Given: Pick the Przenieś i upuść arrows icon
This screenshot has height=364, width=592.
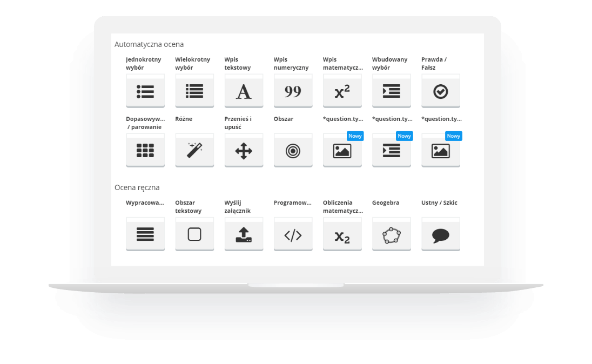Looking at the screenshot, I should click(x=244, y=151).
